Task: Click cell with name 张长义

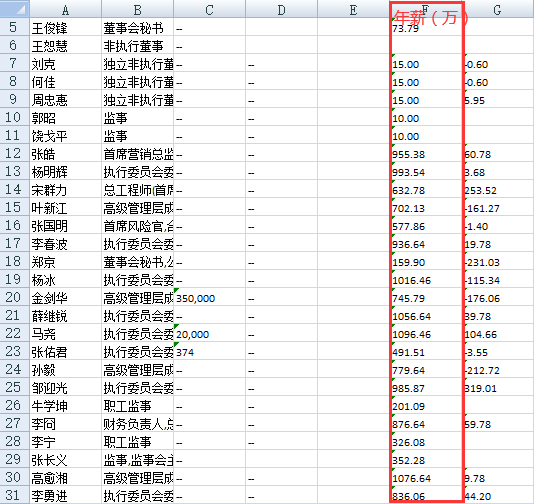Action: tap(65, 459)
